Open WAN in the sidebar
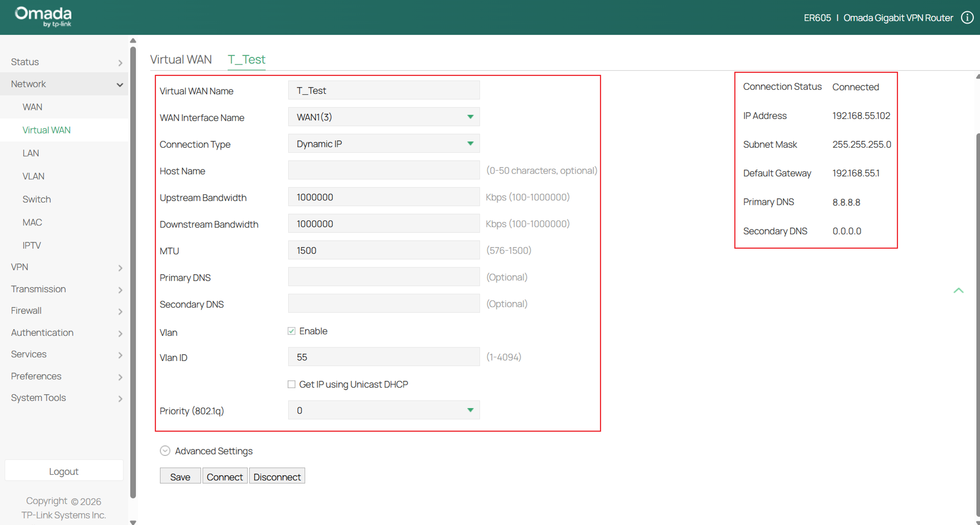The image size is (980, 525). tap(64, 107)
